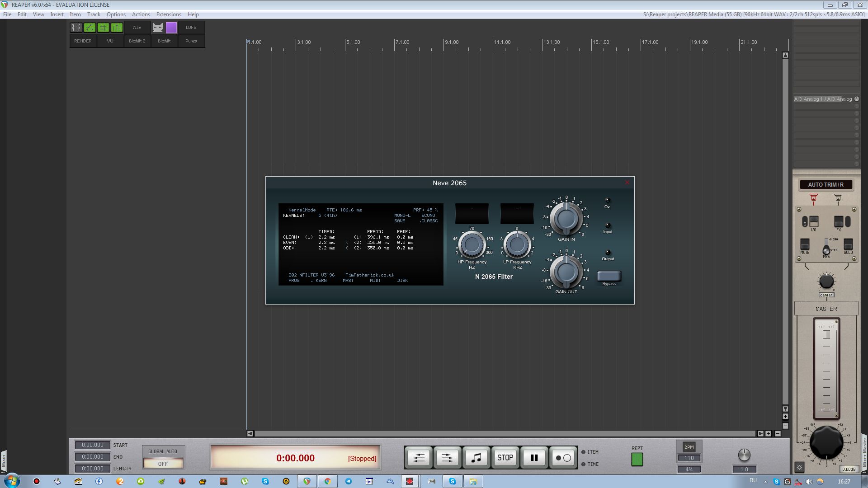Screen dimensions: 868x488
Task: Toggle the green envelope move toolbar icon
Action: tap(90, 28)
